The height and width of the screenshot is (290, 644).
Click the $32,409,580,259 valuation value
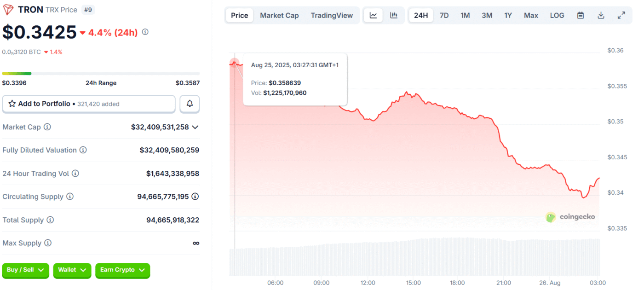[170, 150]
